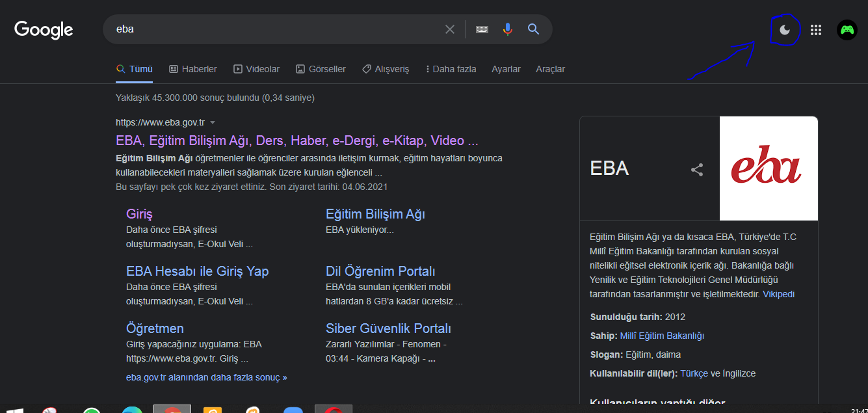
Task: Open the 'EBA, Eğitim Bilişim Ağı, Ders, Haber' result
Action: point(297,140)
